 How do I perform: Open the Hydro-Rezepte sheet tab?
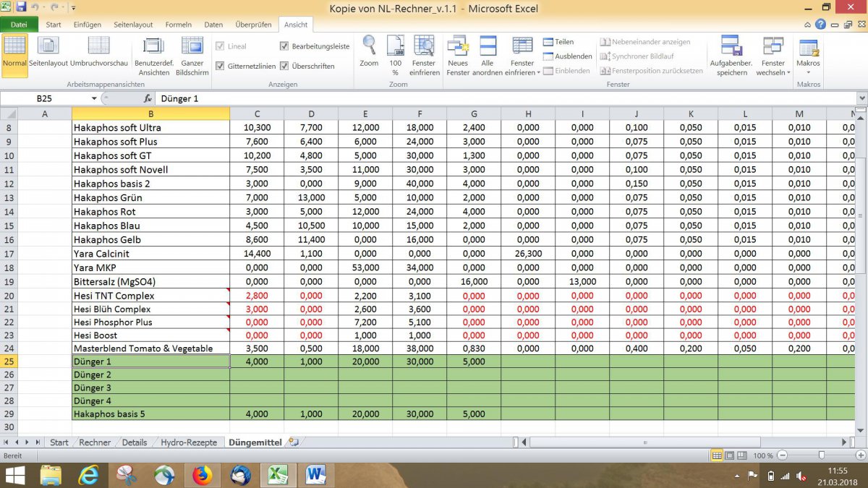(189, 442)
